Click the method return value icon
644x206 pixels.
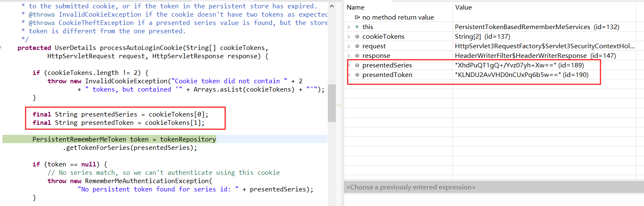[357, 17]
